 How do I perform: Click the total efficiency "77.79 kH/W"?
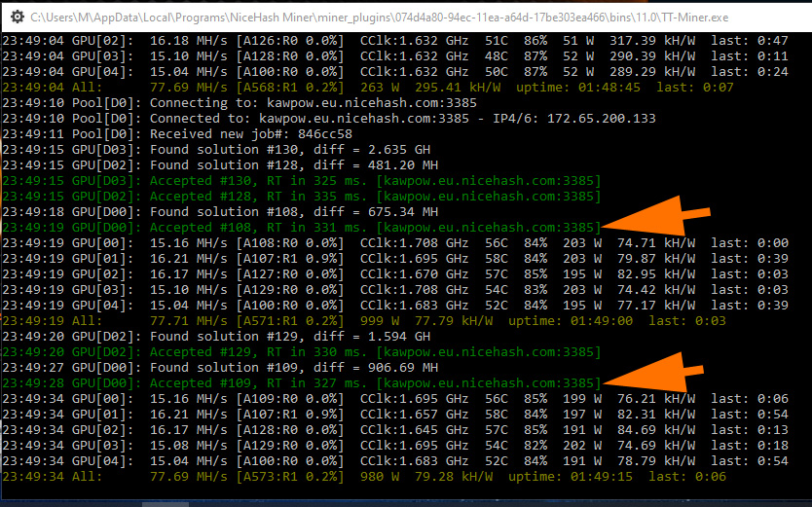[454, 320]
